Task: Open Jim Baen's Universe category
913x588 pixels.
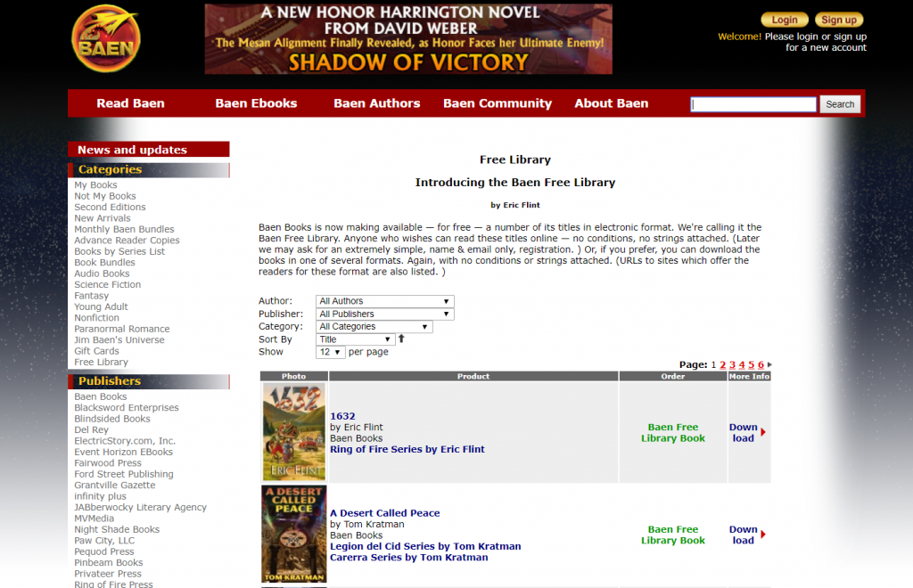Action: tap(119, 339)
